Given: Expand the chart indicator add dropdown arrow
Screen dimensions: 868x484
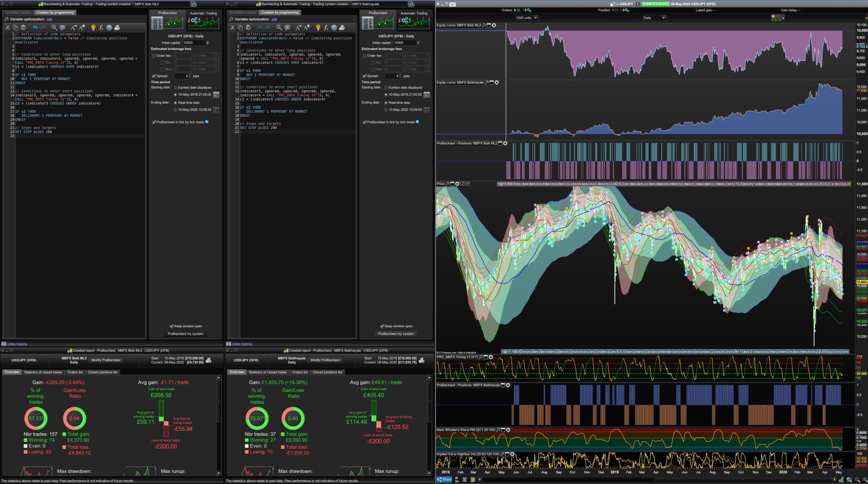Looking at the screenshot, I should 783,18.
